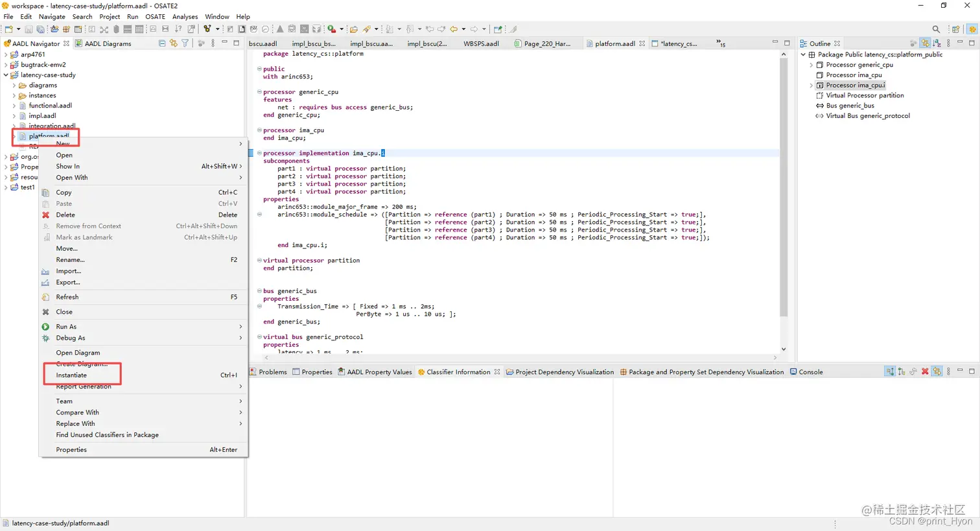Toggle first hierarchy icon in Classifier Information toolbar

click(x=890, y=372)
